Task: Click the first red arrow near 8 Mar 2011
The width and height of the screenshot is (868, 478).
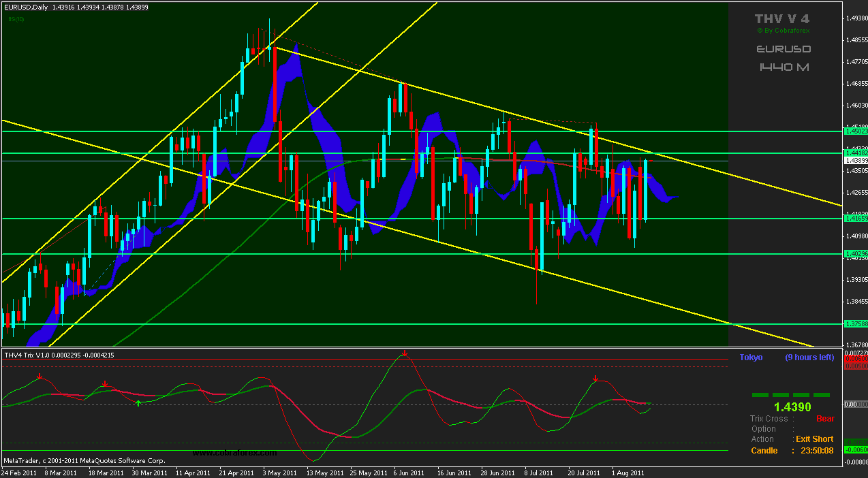Action: pyautogui.click(x=40, y=376)
